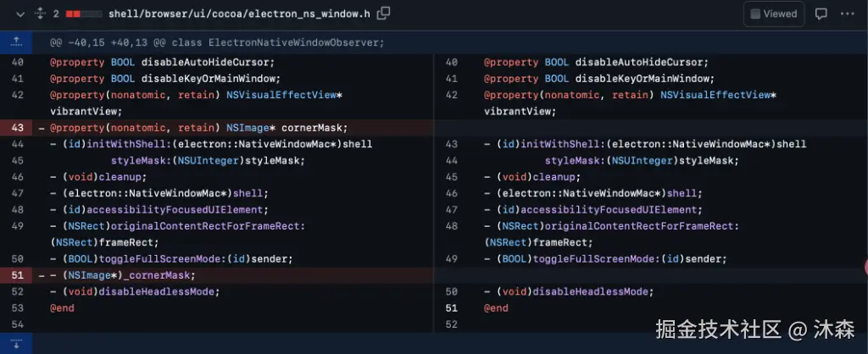Viewport: 868px width, 354px height.
Task: Click removed line number 43
Action: (x=17, y=128)
